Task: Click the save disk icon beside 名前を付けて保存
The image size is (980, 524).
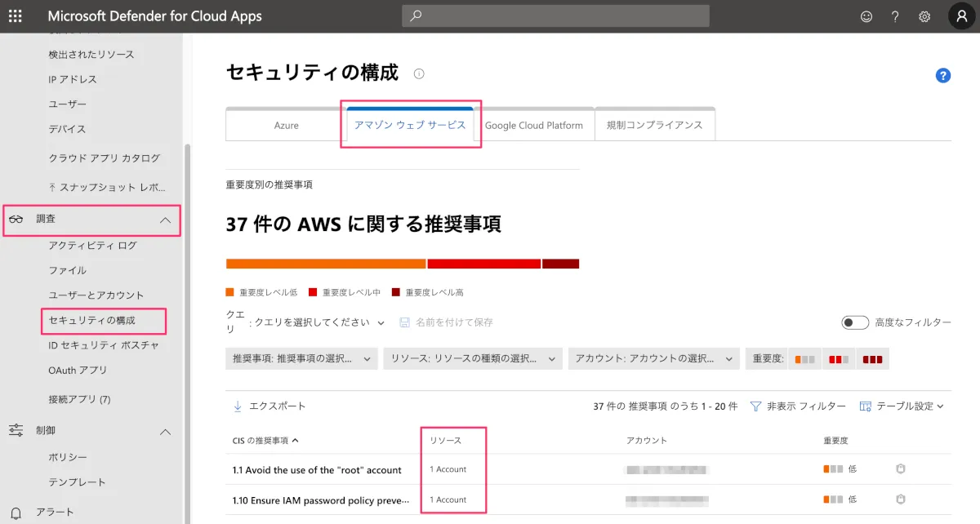Action: [x=404, y=322]
